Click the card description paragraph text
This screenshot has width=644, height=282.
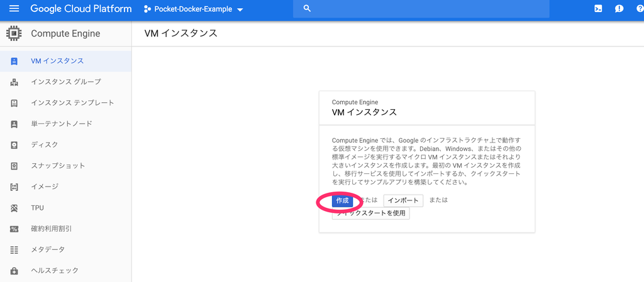pos(426,161)
